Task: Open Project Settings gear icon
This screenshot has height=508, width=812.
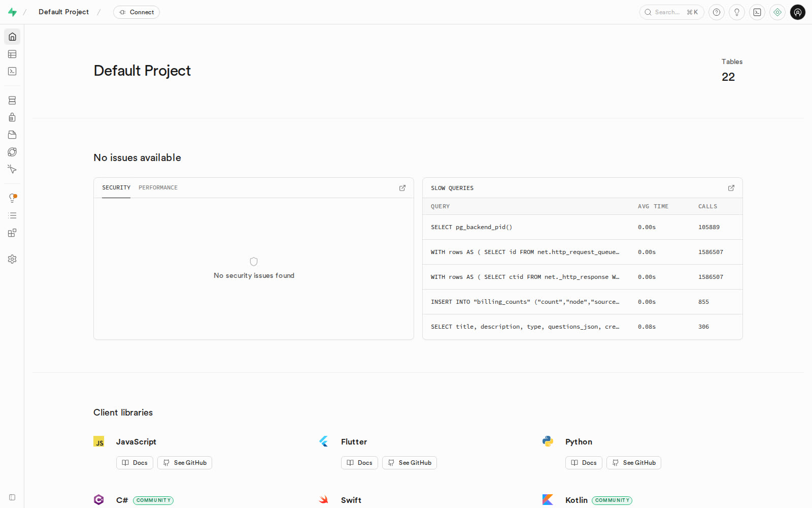Action: 12,259
